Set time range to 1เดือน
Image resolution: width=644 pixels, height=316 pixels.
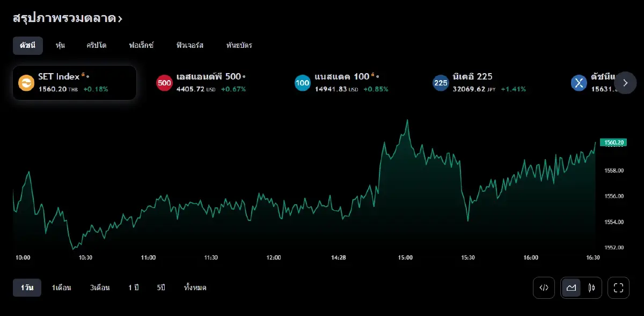click(x=62, y=288)
